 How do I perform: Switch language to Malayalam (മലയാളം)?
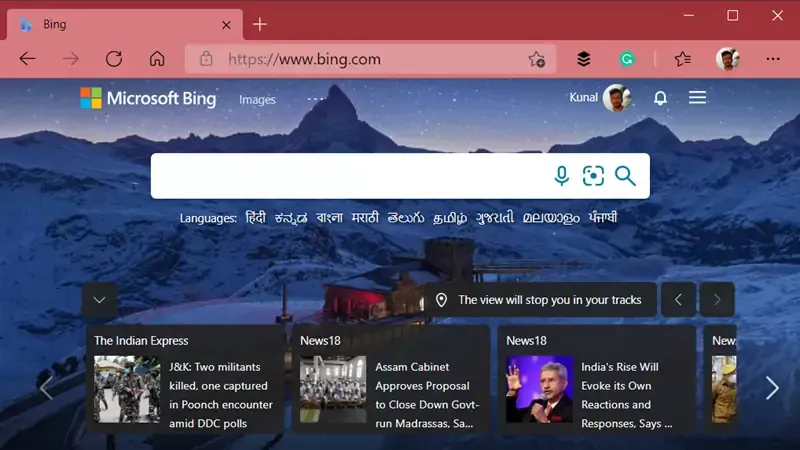pyautogui.click(x=551, y=218)
